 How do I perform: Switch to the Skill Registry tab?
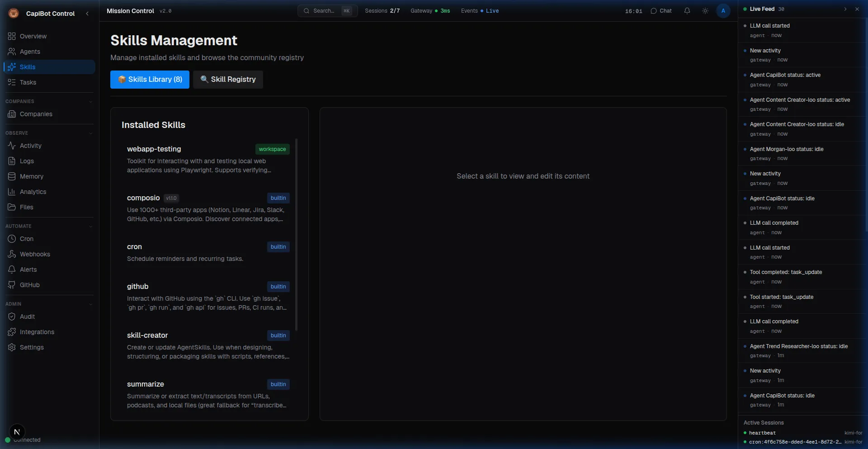tap(228, 80)
